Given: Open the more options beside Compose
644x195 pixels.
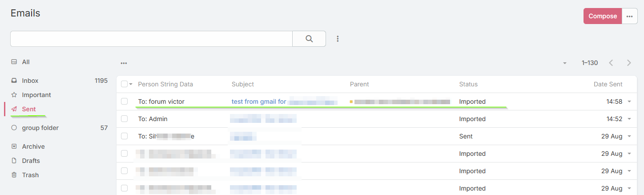Looking at the screenshot, I should click(629, 16).
